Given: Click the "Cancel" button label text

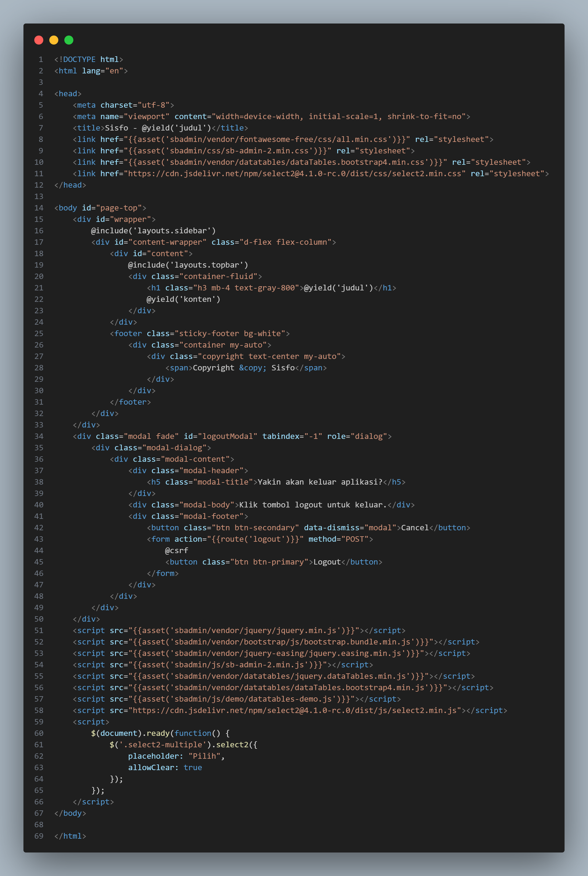Looking at the screenshot, I should pyautogui.click(x=415, y=528).
